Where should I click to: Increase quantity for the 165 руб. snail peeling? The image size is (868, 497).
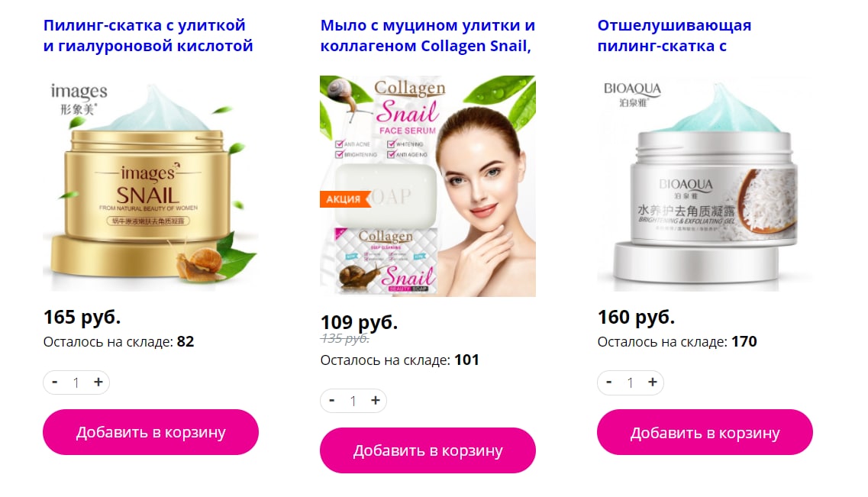coord(98,382)
